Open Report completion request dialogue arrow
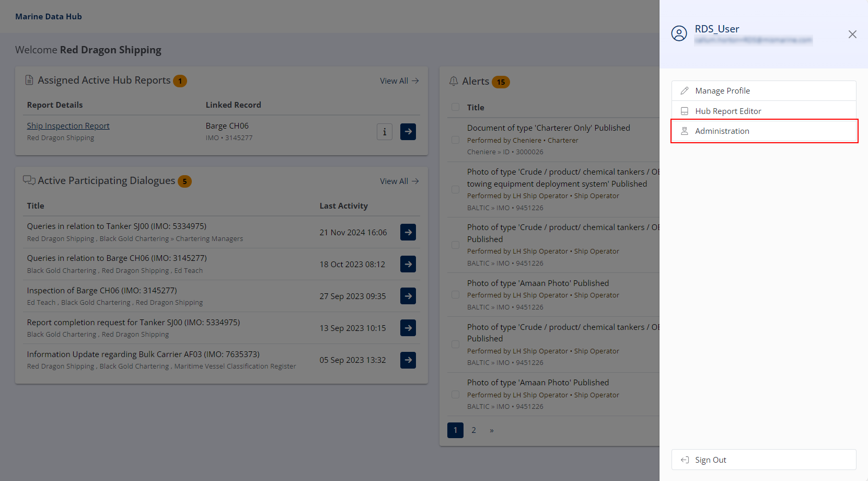 click(x=408, y=328)
